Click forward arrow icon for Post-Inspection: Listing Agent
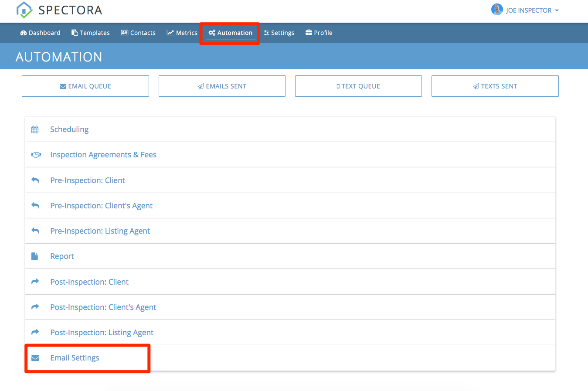Screen dimensions: 588x391 (x=35, y=332)
